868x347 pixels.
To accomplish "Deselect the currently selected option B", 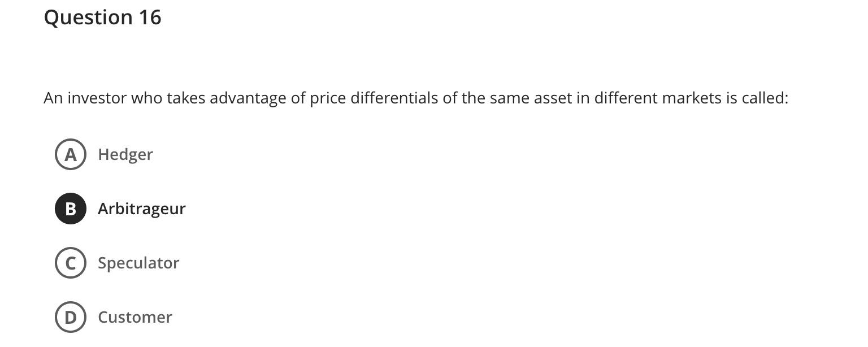I will 70,208.
